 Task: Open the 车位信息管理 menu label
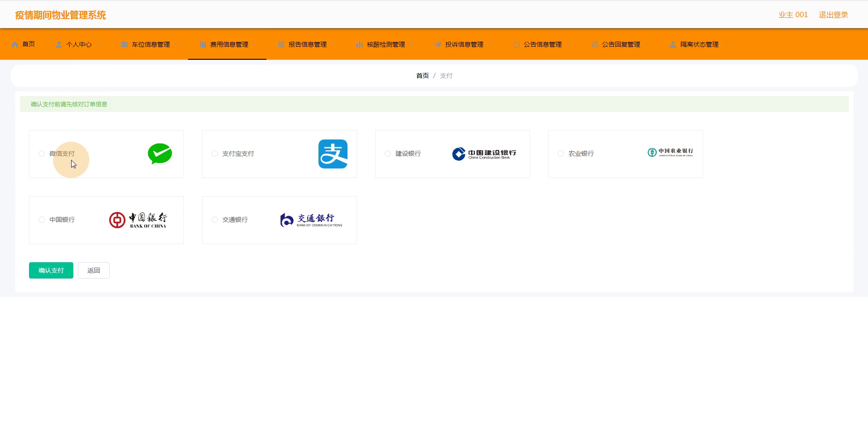coord(151,44)
